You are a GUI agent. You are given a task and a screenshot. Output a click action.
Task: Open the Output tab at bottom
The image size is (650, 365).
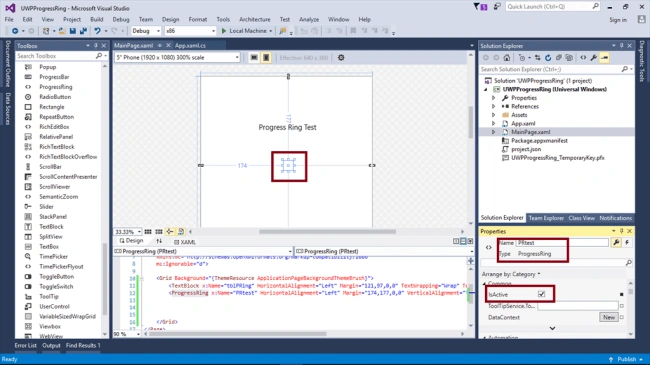pos(51,346)
